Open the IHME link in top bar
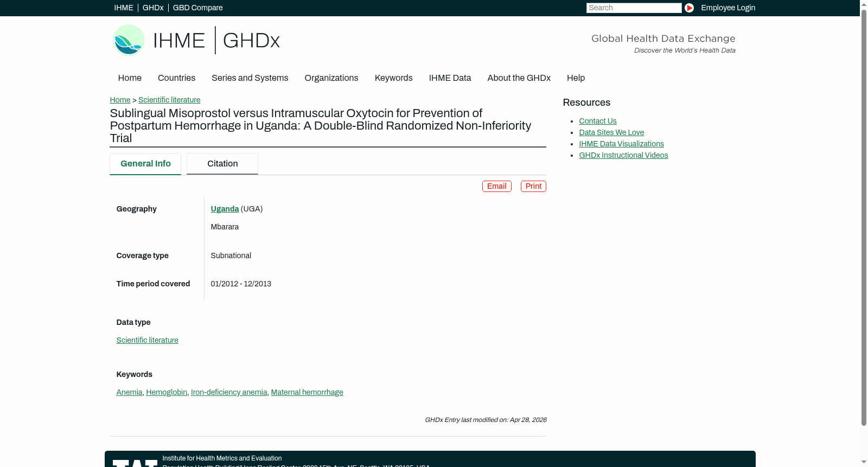 pos(124,8)
